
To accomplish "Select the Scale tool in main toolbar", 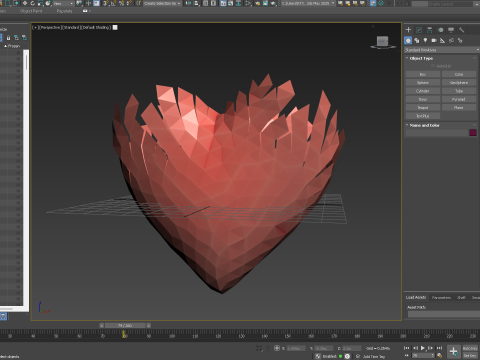I will click(x=40, y=3).
